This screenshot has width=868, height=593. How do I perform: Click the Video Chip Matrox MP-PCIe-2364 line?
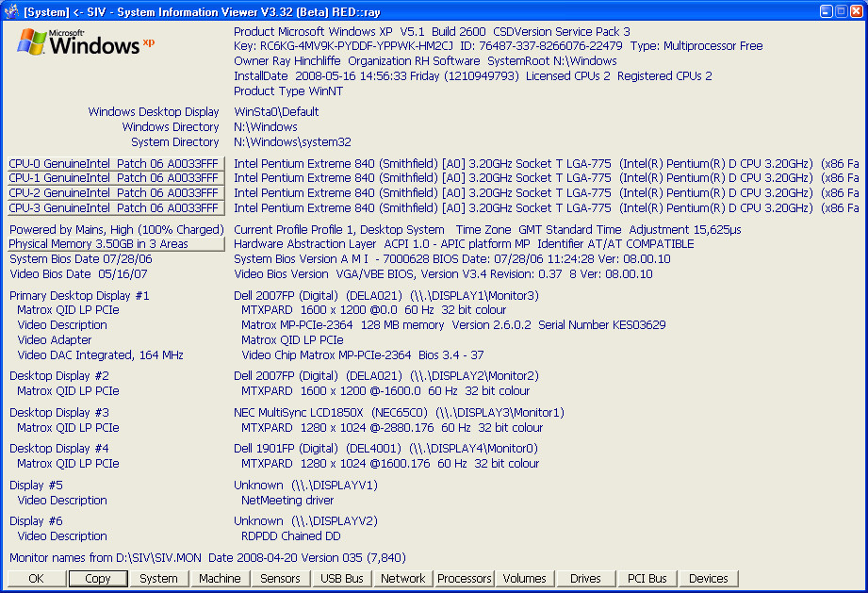tap(363, 354)
